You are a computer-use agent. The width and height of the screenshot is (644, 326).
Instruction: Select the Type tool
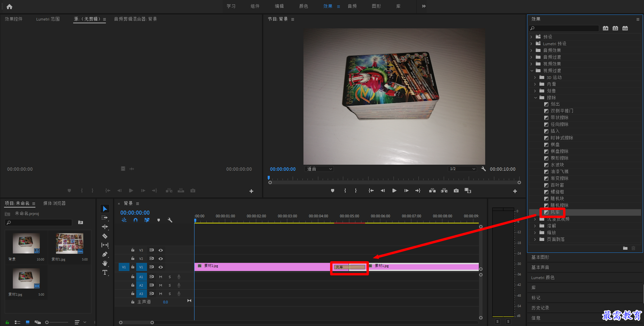pos(105,272)
